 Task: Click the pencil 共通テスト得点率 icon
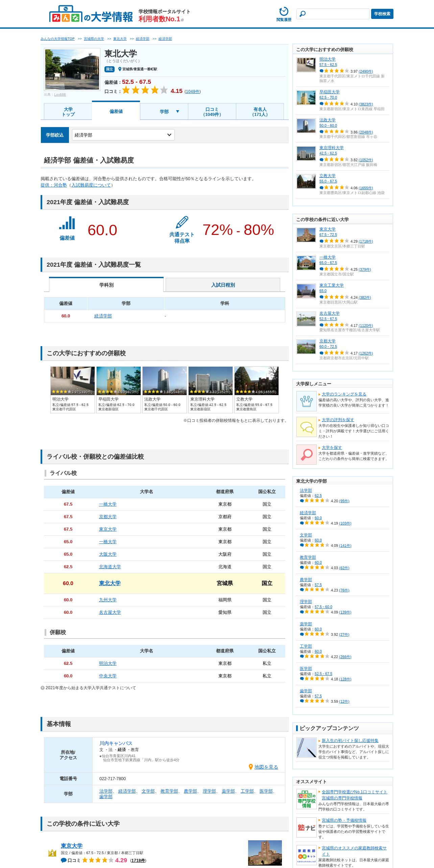tap(182, 222)
